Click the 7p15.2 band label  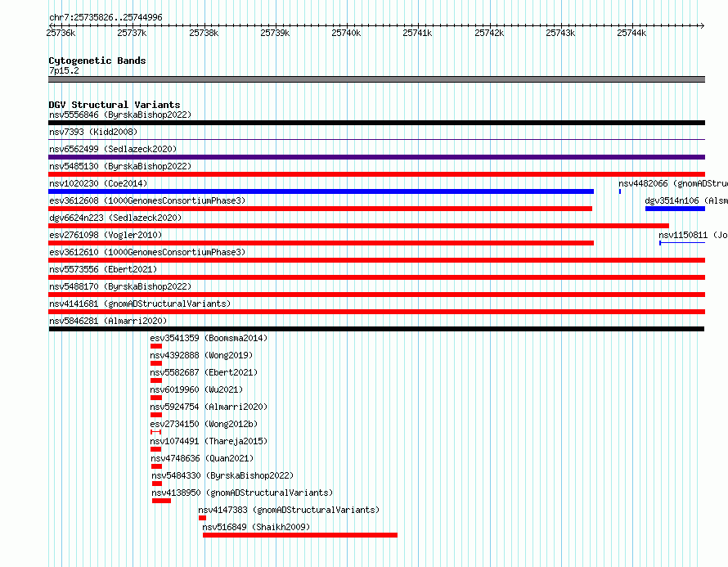pos(64,70)
